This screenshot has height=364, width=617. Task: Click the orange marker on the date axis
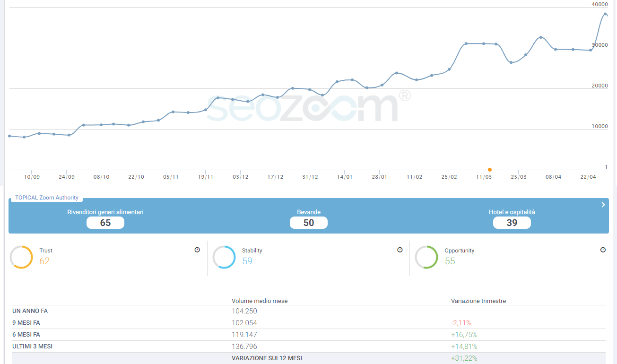[490, 170]
